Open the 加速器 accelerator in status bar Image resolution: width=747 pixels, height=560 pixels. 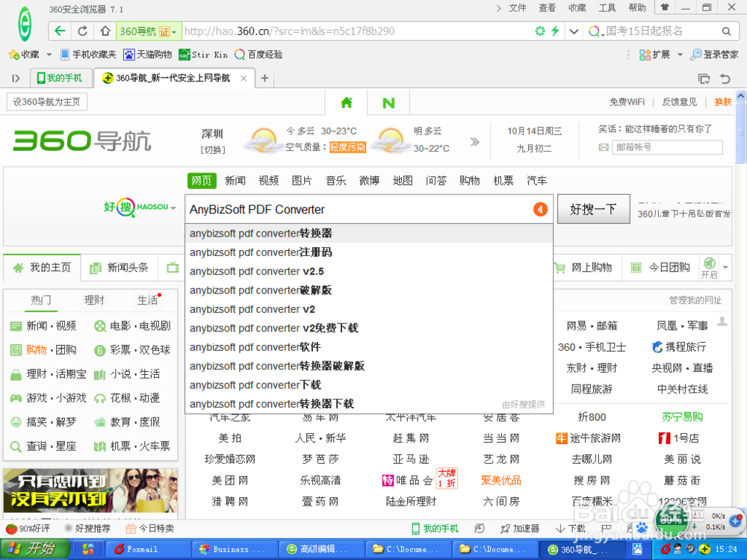point(520,528)
